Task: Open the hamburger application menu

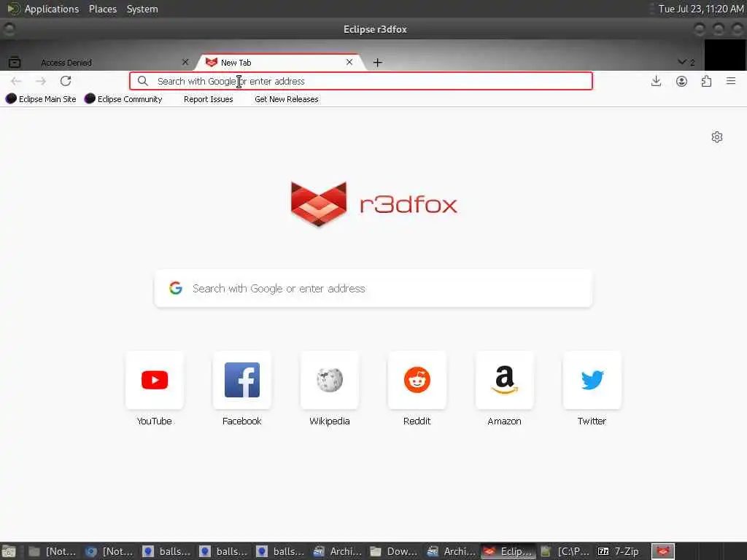Action: point(731,81)
